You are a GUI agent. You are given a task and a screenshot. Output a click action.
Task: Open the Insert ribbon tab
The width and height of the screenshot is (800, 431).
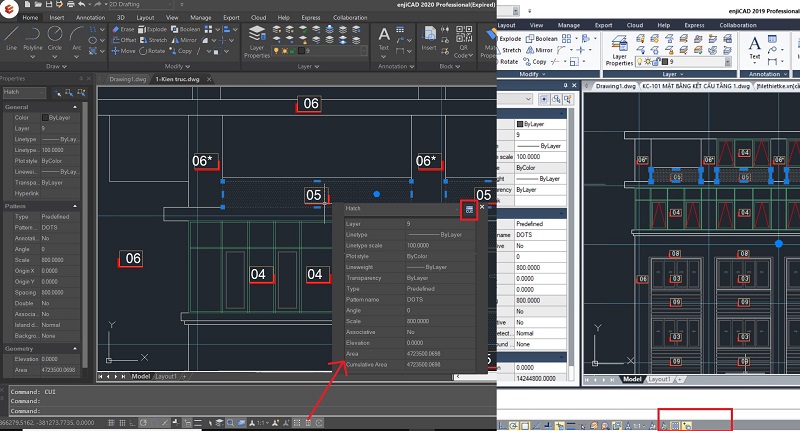click(57, 17)
